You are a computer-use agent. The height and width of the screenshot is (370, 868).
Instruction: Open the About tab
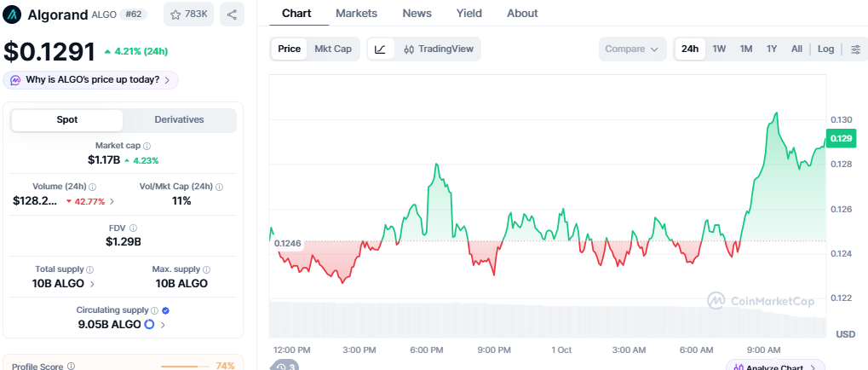coord(522,14)
